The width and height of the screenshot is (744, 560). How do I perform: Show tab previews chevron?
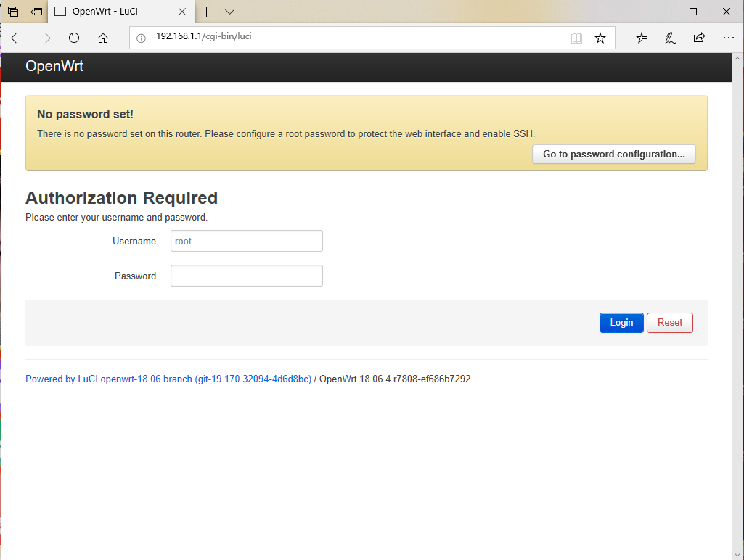pos(229,12)
